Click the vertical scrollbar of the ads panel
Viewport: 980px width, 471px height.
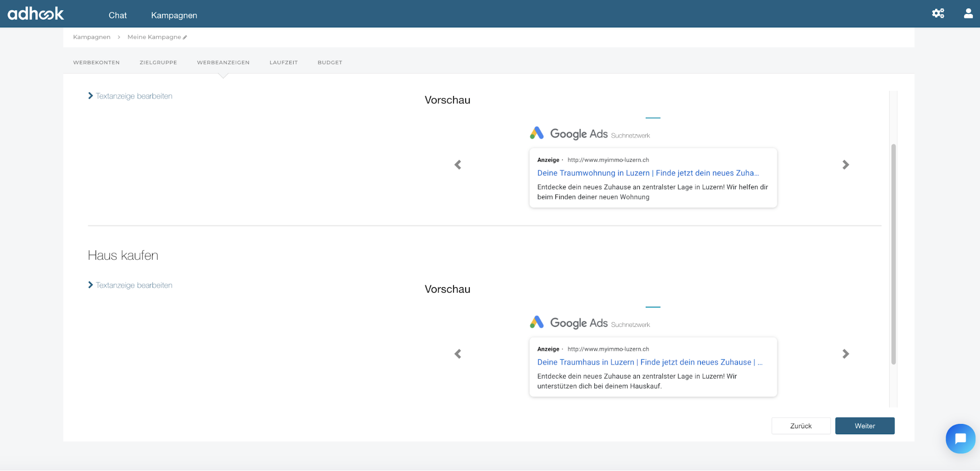click(893, 254)
